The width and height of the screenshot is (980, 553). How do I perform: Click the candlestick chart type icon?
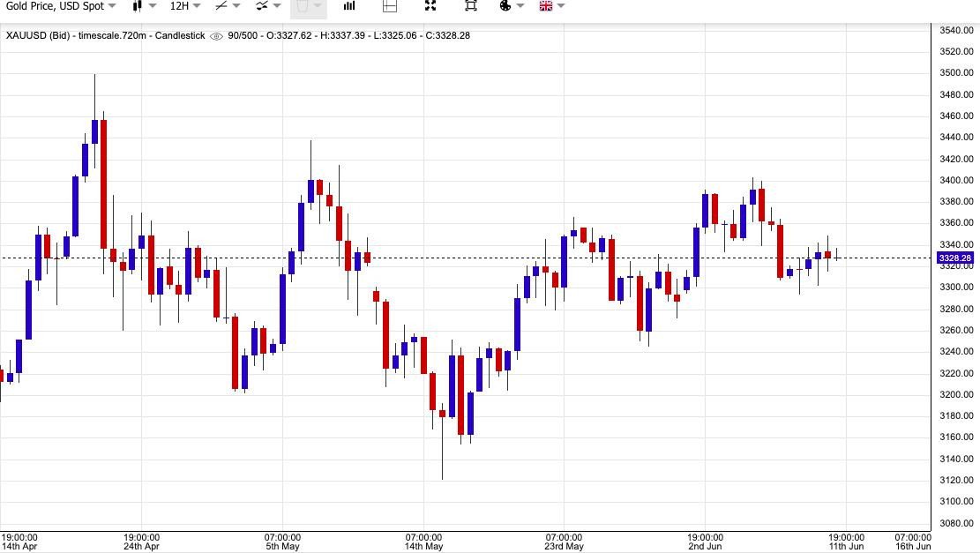[x=138, y=6]
